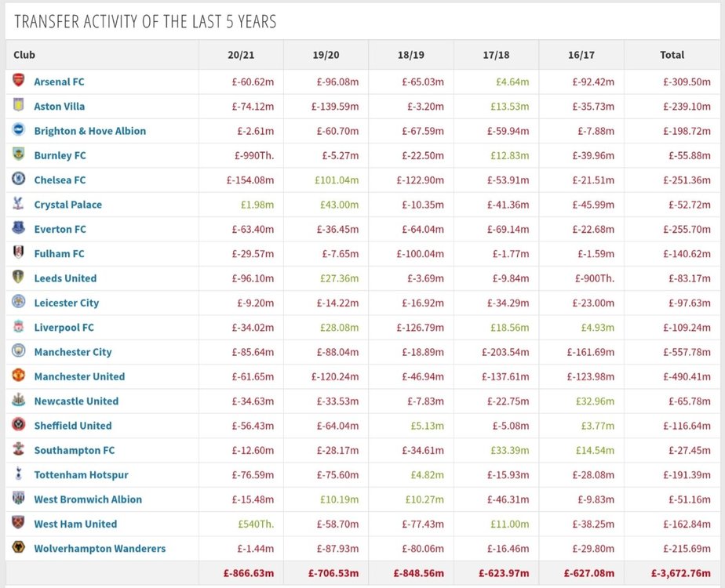Click the West Bromwich Albion crest icon

point(19,498)
